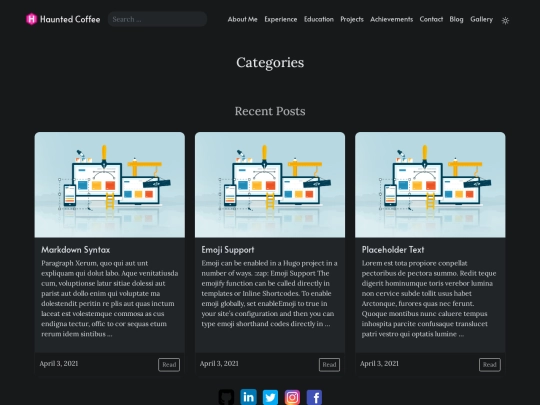
Task: Visit the Blog page
Action: point(456,19)
